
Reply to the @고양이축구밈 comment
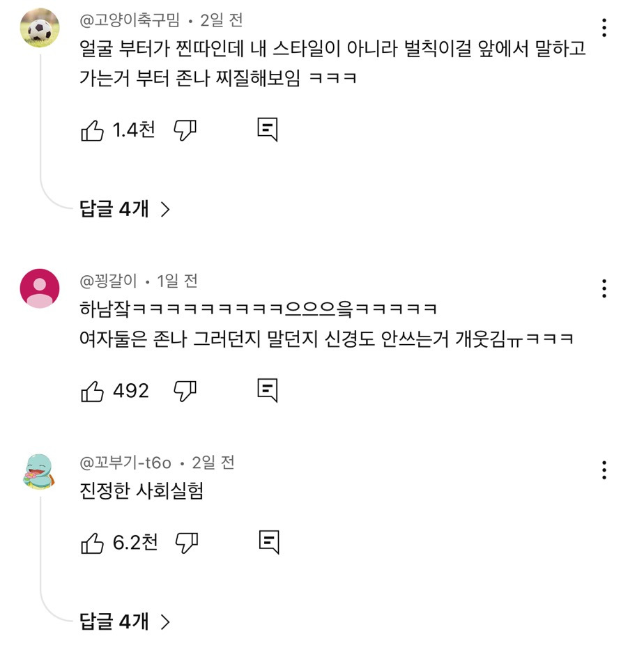pos(268,130)
